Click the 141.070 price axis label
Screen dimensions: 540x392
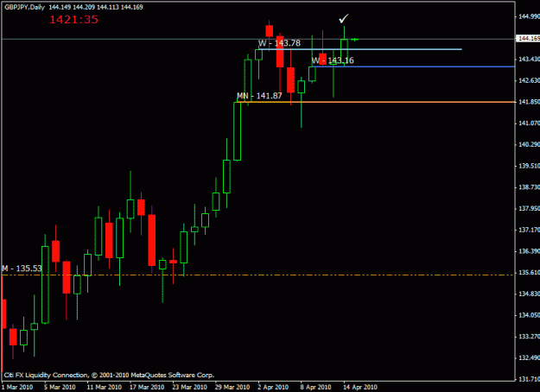[x=529, y=123]
